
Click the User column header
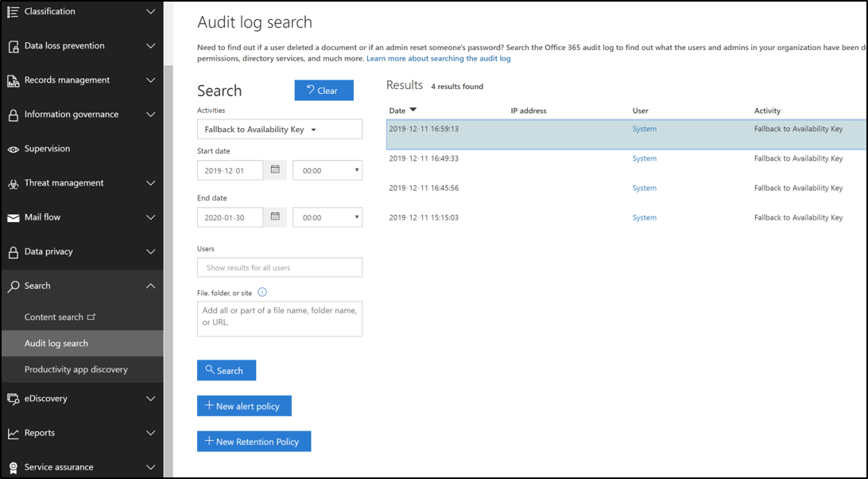[x=641, y=111]
